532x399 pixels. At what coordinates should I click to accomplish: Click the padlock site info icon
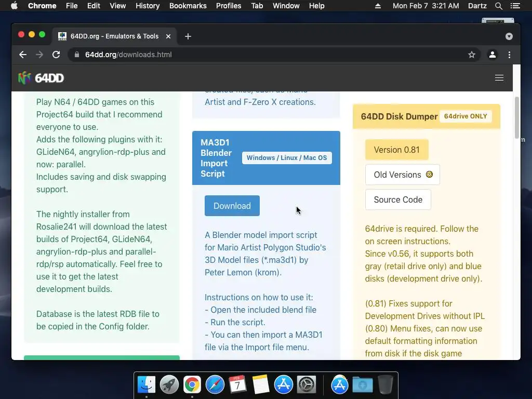(x=77, y=55)
